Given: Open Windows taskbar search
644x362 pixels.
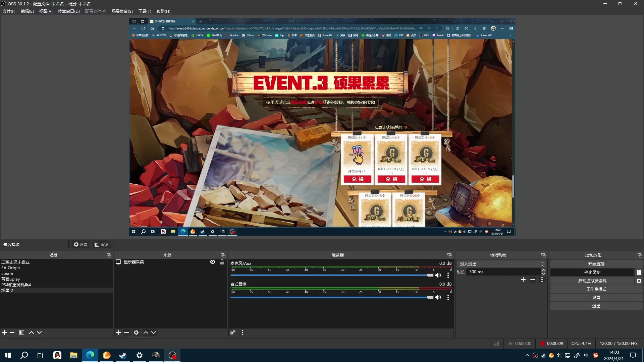Looking at the screenshot, I should (x=24, y=355).
